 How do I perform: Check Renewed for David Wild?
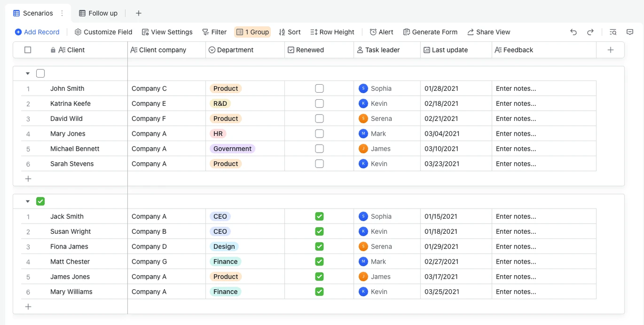coord(319,118)
